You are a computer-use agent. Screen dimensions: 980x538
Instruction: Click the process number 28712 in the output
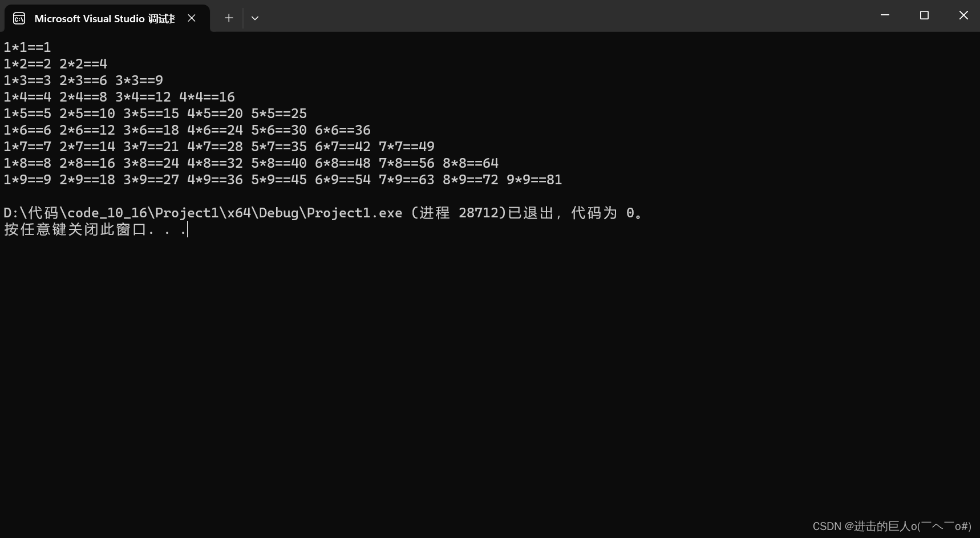click(x=481, y=212)
